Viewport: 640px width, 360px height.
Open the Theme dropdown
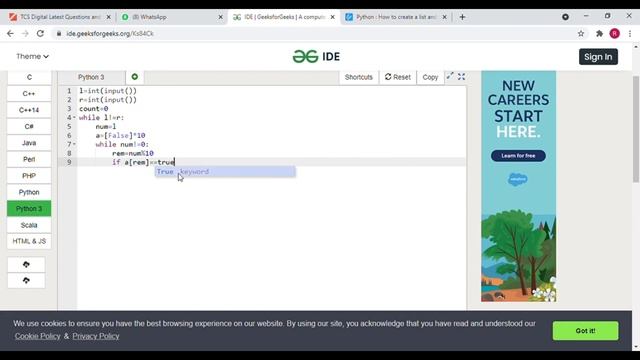(x=32, y=56)
